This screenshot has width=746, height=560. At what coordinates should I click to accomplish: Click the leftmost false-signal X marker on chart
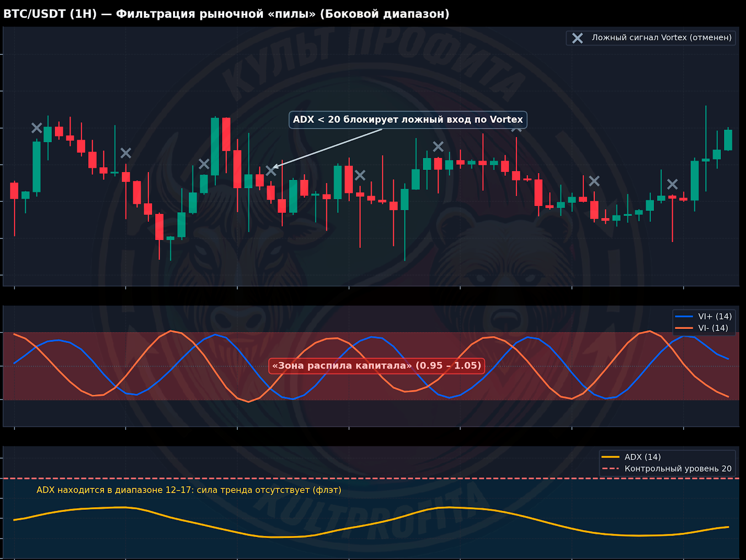[x=37, y=128]
